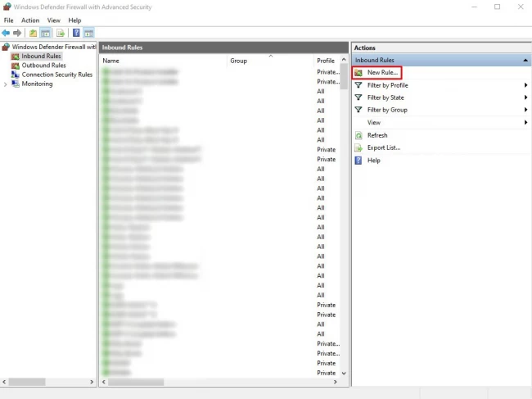Screen dimensions: 532x399
Task: Click the Inbound Rules tree icon
Action: tap(16, 57)
